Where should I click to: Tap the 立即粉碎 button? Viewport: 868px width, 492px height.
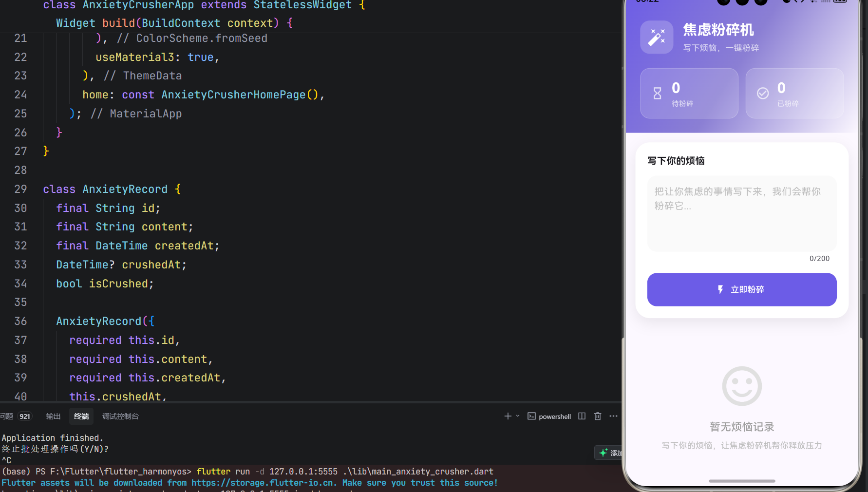point(742,289)
